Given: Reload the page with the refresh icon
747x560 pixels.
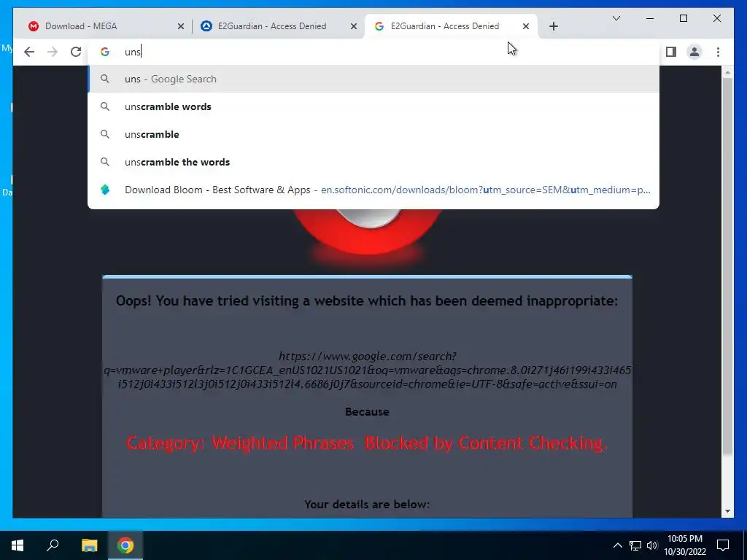Looking at the screenshot, I should pos(76,52).
